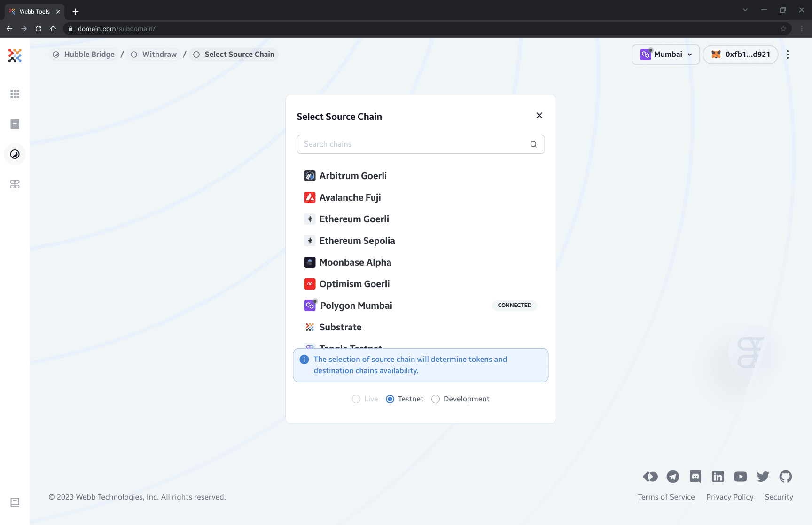Open the document page icon in sidebar
Screen dimensions: 812x525
[x=15, y=124]
